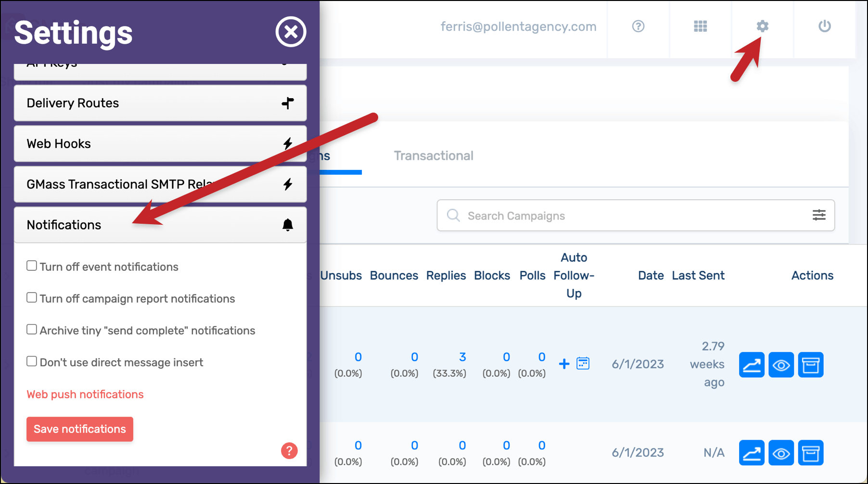Open report chart icon for first campaign row
The height and width of the screenshot is (484, 868).
pyautogui.click(x=752, y=365)
